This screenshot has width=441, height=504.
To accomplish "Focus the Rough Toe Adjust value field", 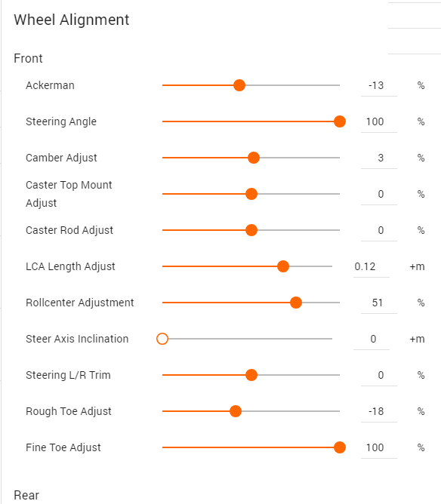I will coord(379,411).
